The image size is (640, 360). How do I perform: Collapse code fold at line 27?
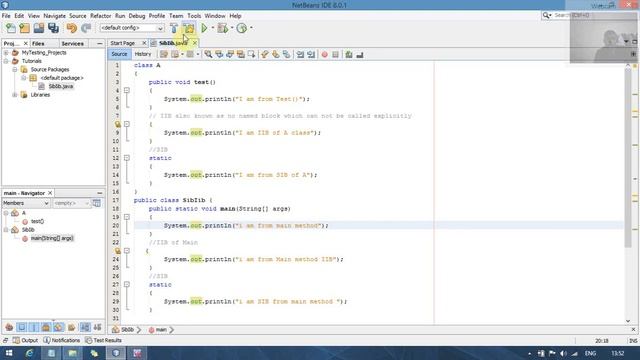coord(127,284)
